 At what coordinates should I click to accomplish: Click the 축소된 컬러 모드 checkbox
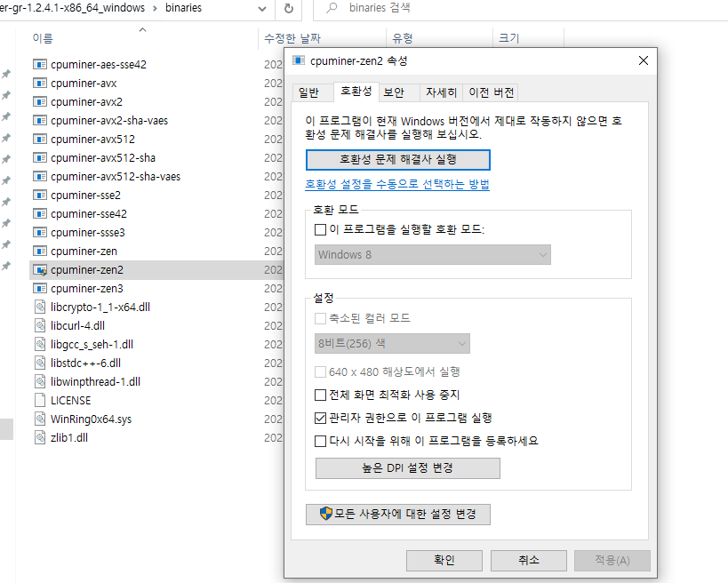tap(320, 318)
